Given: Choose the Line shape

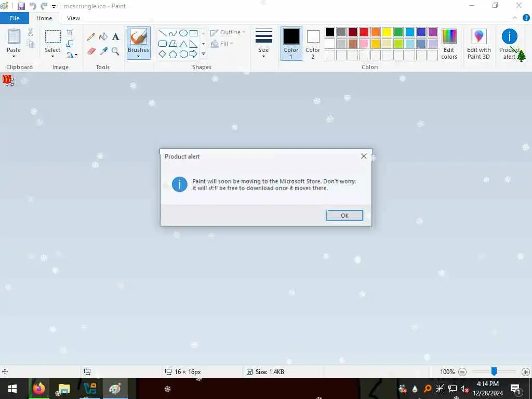Looking at the screenshot, I should tap(163, 33).
